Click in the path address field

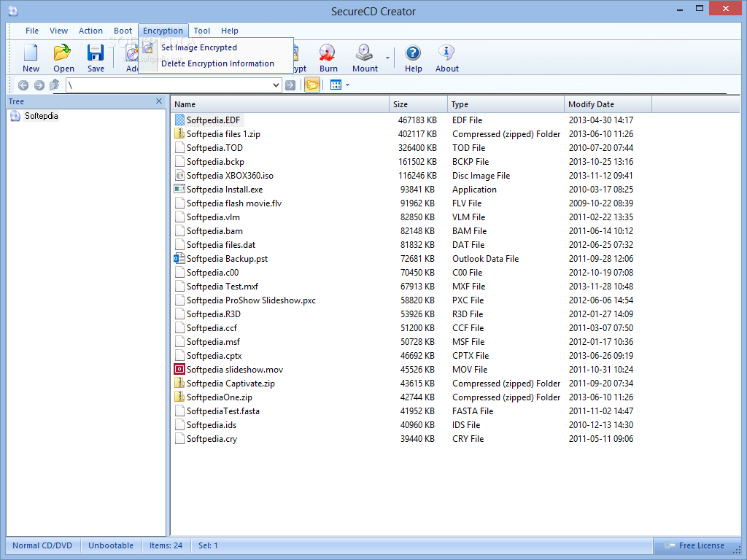point(169,85)
